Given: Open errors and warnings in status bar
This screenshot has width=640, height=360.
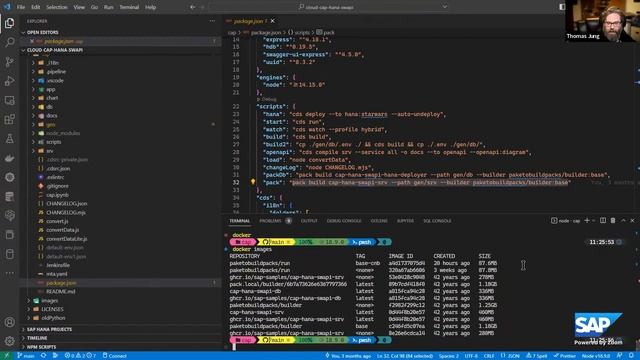Looking at the screenshot, I should 80,356.
